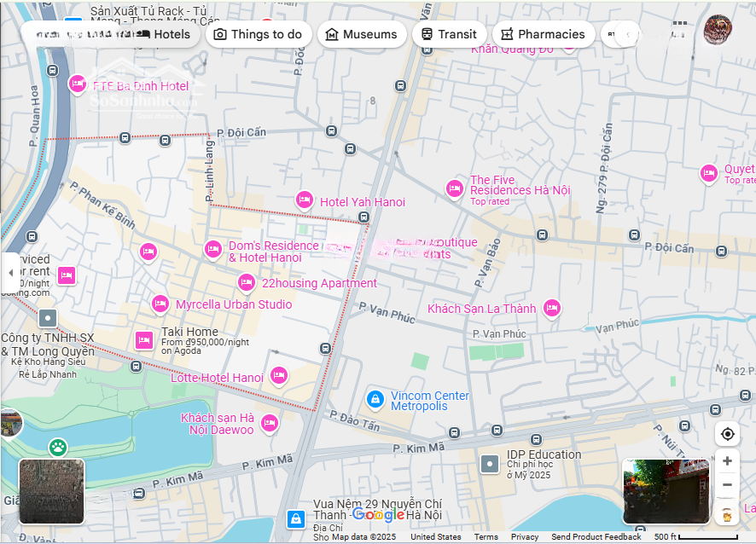The width and height of the screenshot is (756, 544).
Task: Expand the collapsed side panel arrow
Action: coord(10,273)
